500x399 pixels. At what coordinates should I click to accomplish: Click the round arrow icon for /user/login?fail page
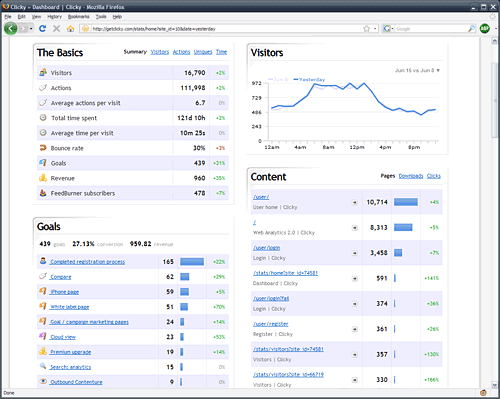(355, 304)
